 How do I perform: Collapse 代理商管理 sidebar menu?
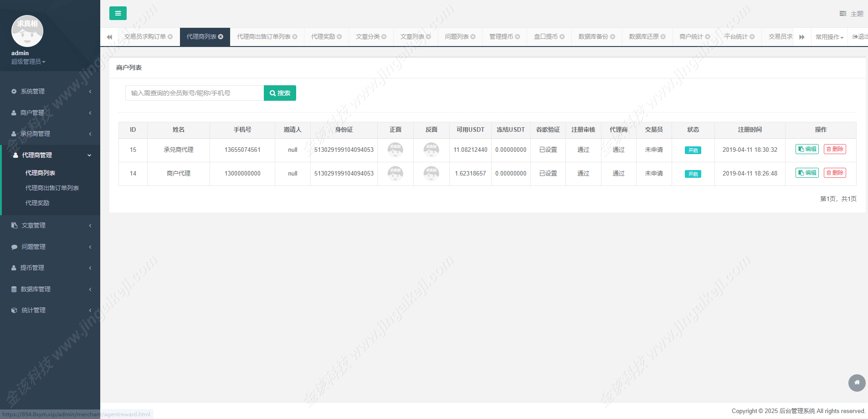coord(50,155)
